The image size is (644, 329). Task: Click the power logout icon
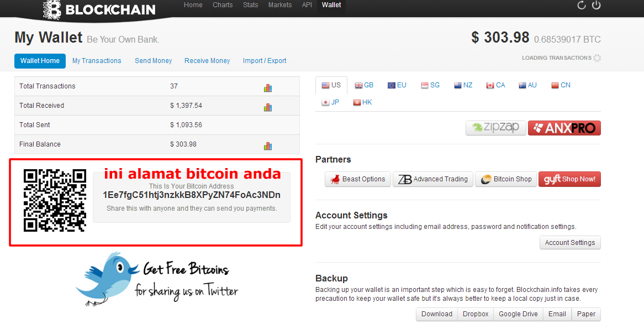pos(596,6)
